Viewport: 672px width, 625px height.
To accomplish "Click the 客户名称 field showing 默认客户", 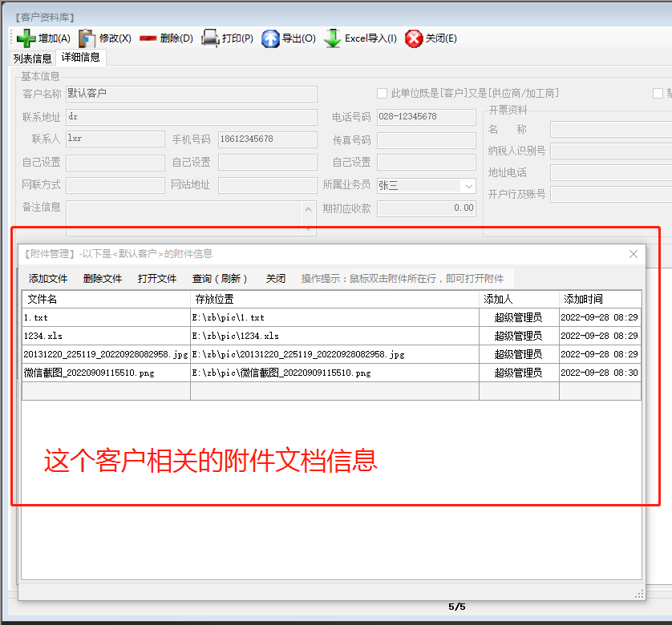I will click(x=191, y=95).
